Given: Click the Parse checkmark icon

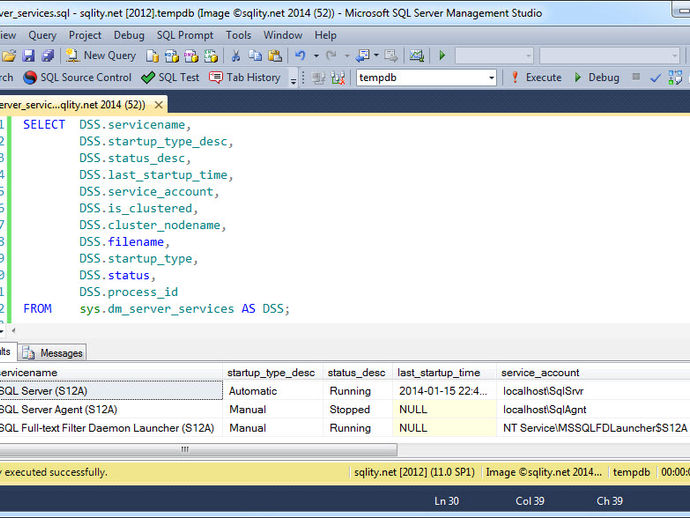Looking at the screenshot, I should coord(655,78).
